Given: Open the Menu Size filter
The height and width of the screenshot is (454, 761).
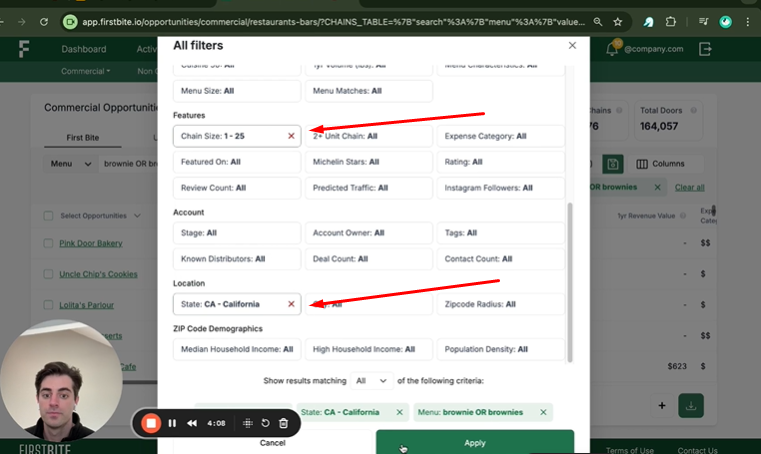Looking at the screenshot, I should point(237,91).
